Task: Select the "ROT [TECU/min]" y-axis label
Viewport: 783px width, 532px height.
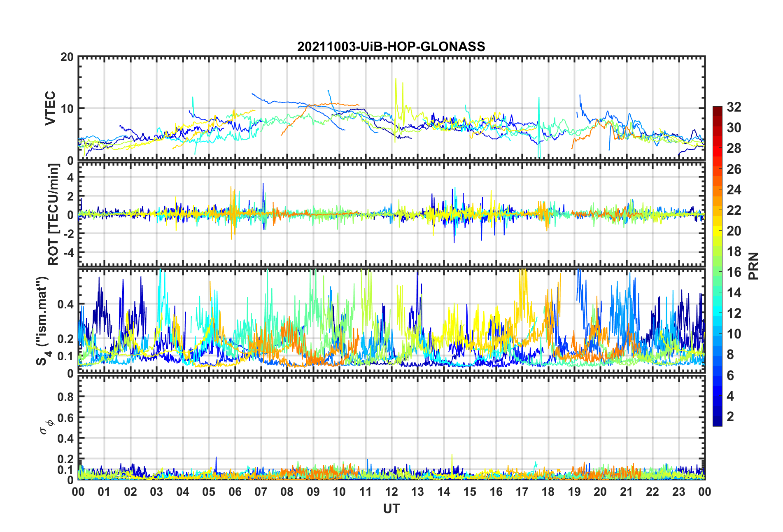Action: (x=54, y=215)
